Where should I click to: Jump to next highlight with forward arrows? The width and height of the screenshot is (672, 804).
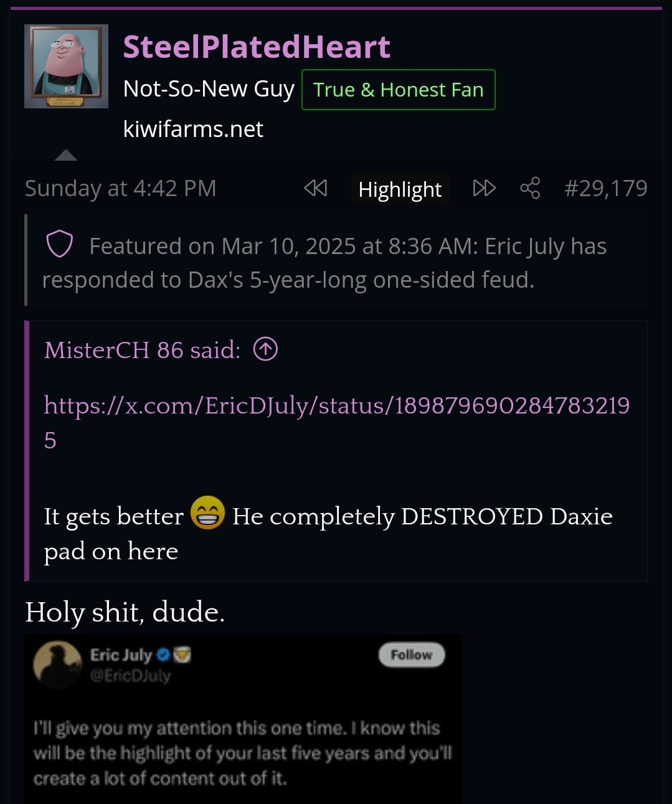(x=485, y=188)
